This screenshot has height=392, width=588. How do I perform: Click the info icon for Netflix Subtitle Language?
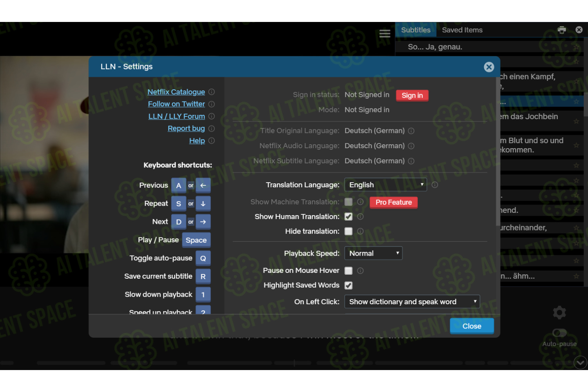tap(411, 161)
